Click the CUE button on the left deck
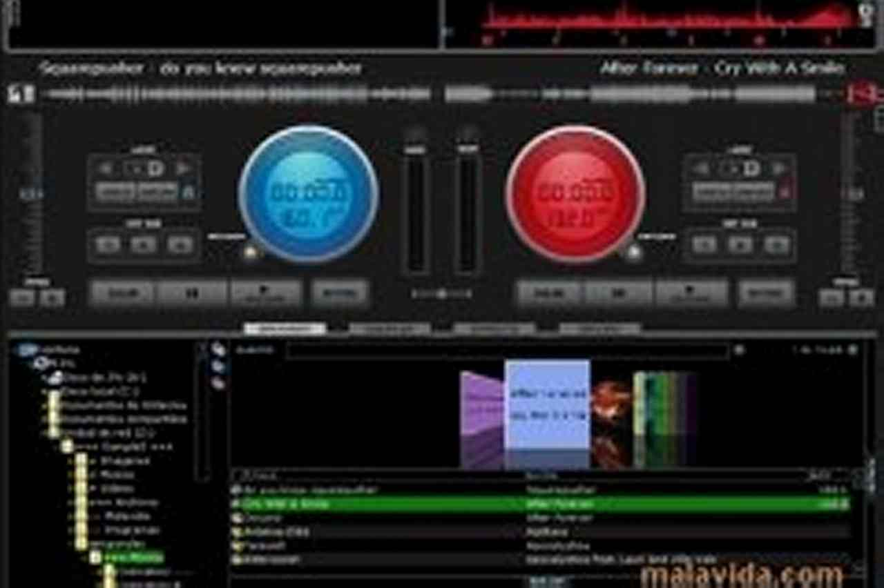Screen dimensions: 884x588 tap(122, 293)
